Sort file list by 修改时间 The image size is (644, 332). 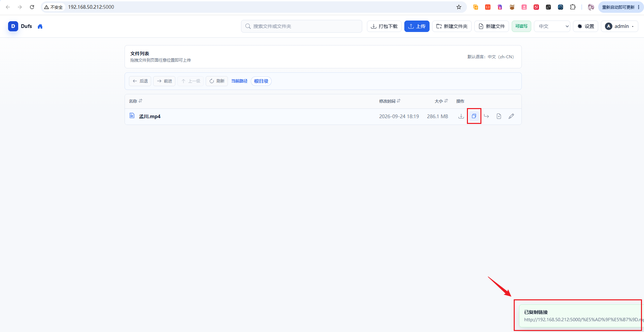(x=390, y=101)
